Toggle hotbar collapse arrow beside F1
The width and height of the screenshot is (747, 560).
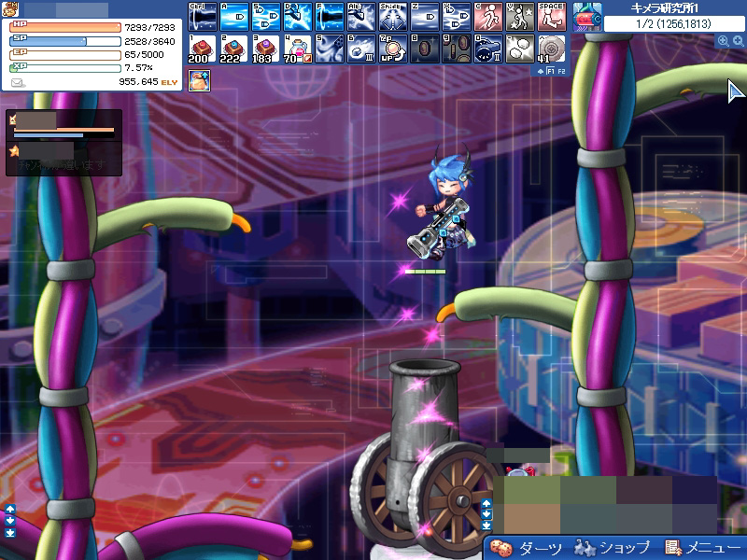point(541,71)
